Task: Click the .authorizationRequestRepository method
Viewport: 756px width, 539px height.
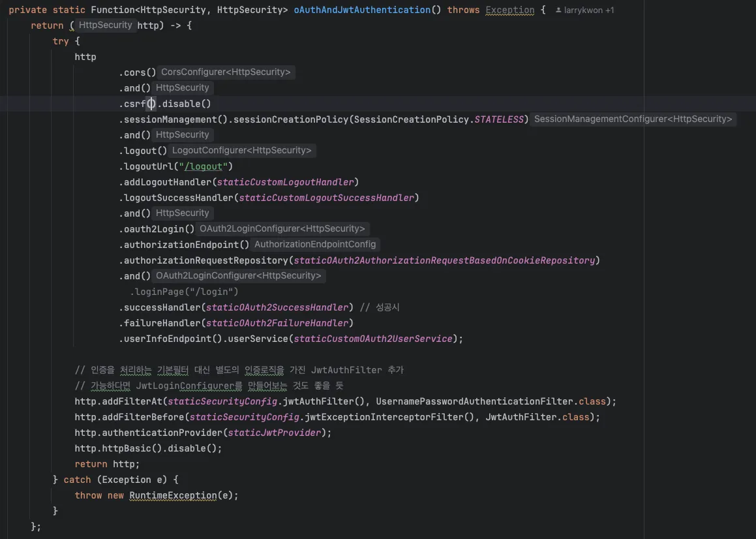Action: pos(203,260)
